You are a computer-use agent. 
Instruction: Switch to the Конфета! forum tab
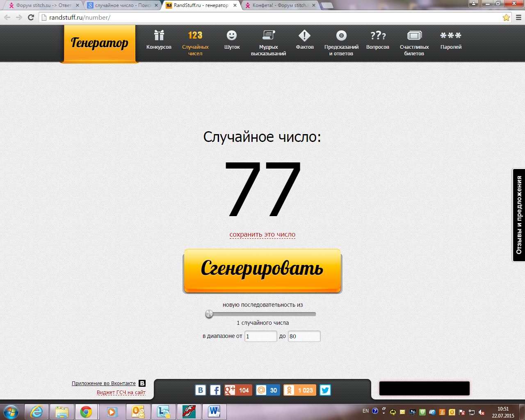point(280,5)
